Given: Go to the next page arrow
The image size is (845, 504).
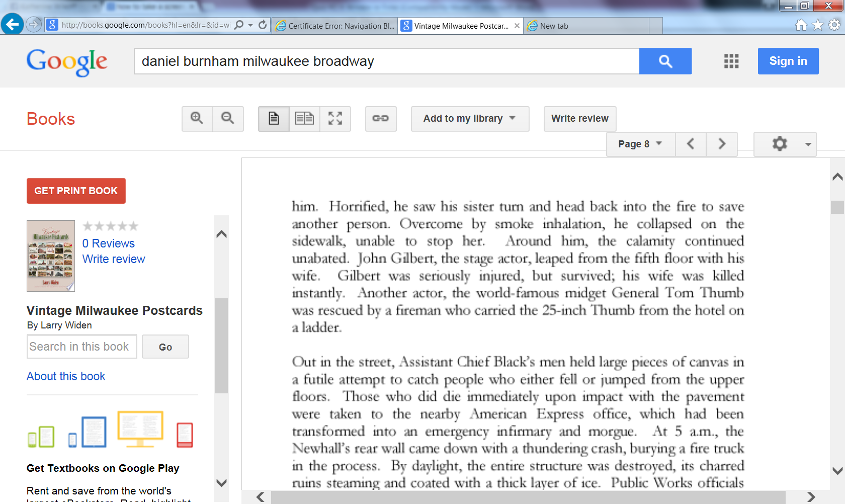Looking at the screenshot, I should (x=722, y=144).
